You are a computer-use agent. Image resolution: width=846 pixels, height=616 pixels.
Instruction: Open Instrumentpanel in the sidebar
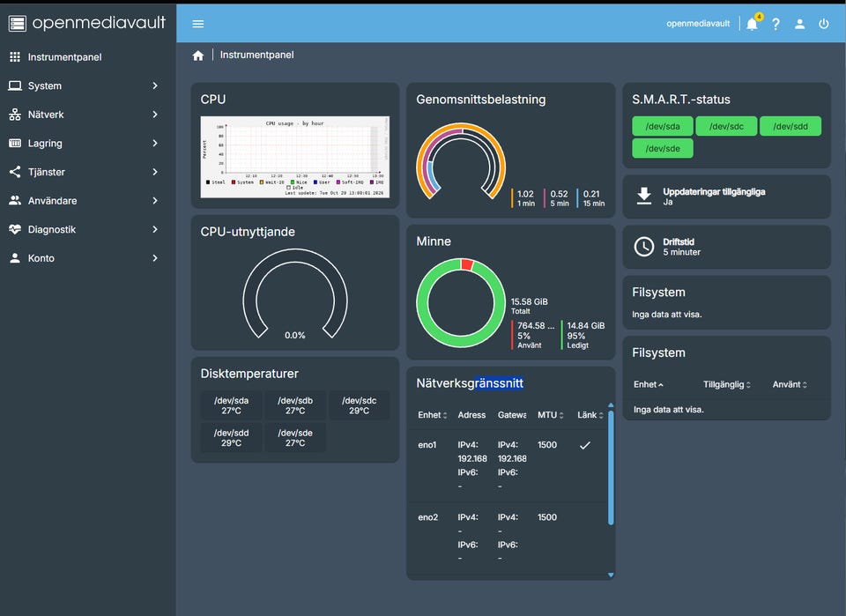[88, 57]
